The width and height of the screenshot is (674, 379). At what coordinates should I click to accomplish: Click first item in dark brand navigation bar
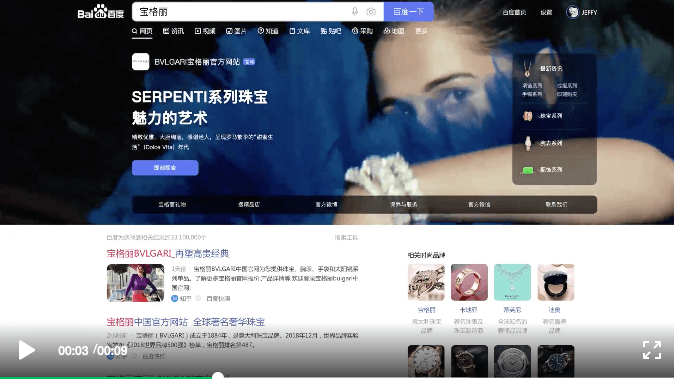[x=172, y=205]
